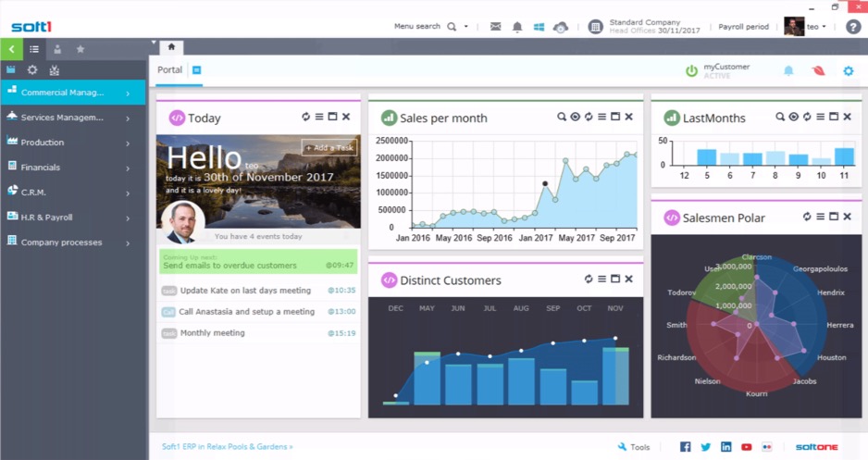Click the magnifier icon in LastMonths widget

779,117
